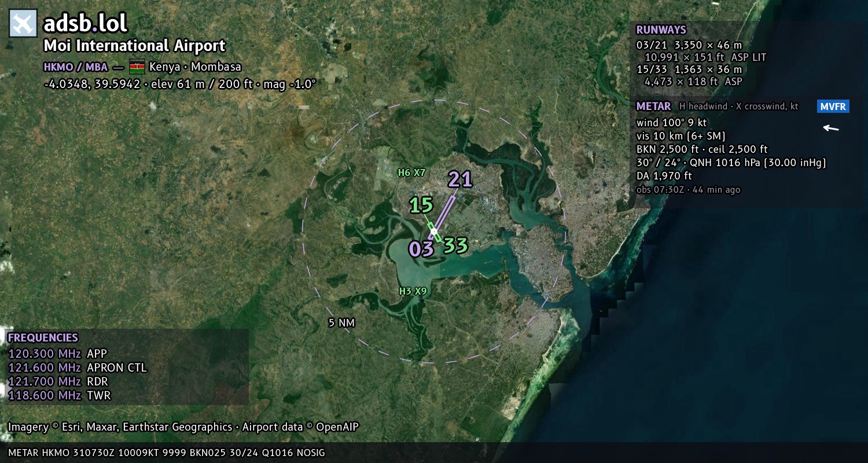Click 118.600 MHz TWR frequency
Screen dimensions: 868x463
(x=59, y=395)
